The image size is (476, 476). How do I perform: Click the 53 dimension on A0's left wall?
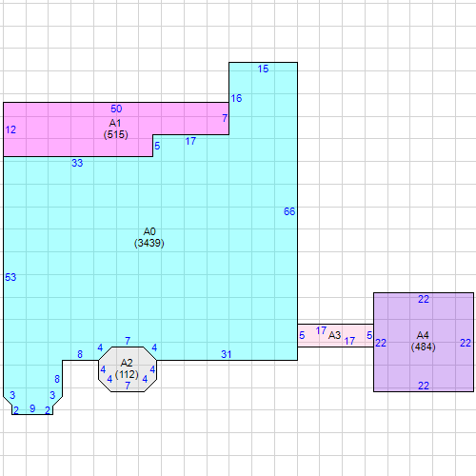tap(10, 277)
